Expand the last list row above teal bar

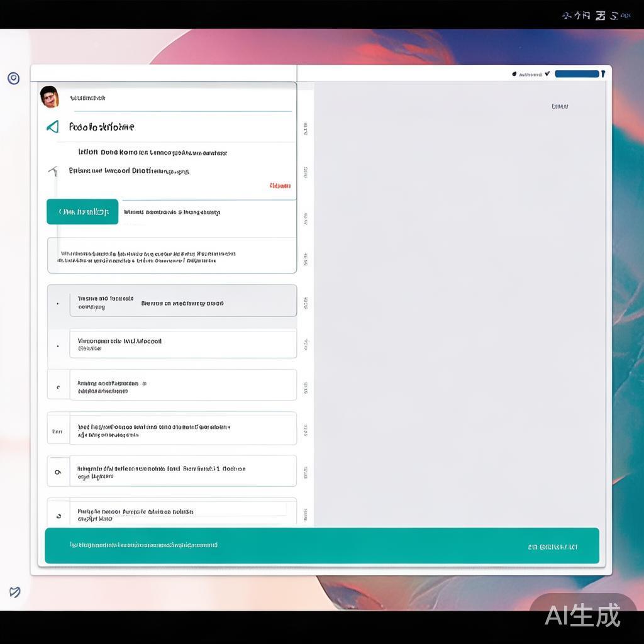point(58,516)
